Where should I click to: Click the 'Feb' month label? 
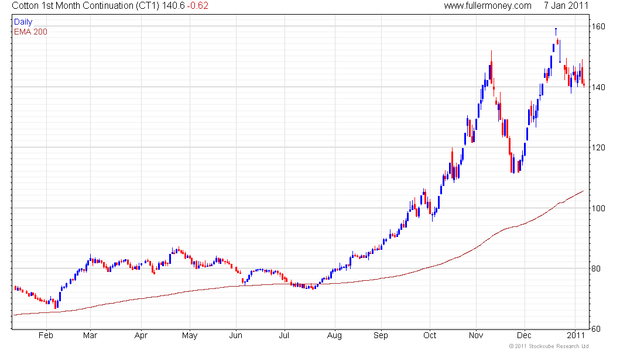pyautogui.click(x=46, y=335)
